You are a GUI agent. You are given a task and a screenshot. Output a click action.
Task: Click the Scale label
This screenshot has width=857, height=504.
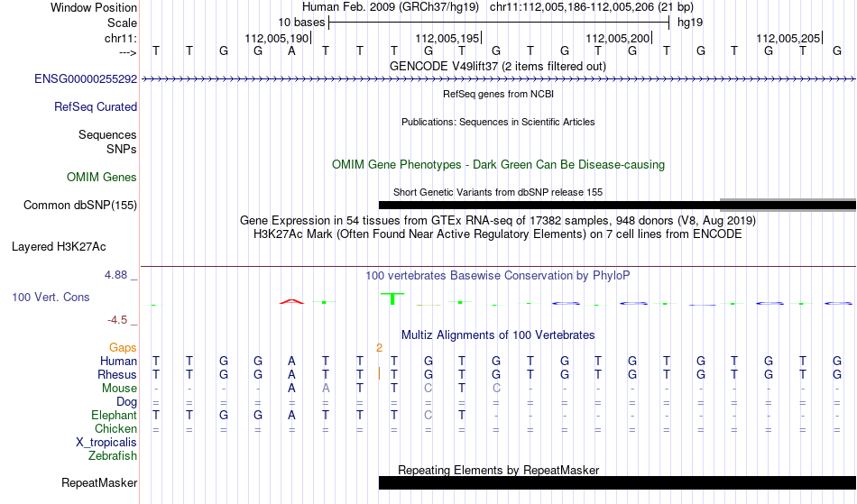[123, 23]
